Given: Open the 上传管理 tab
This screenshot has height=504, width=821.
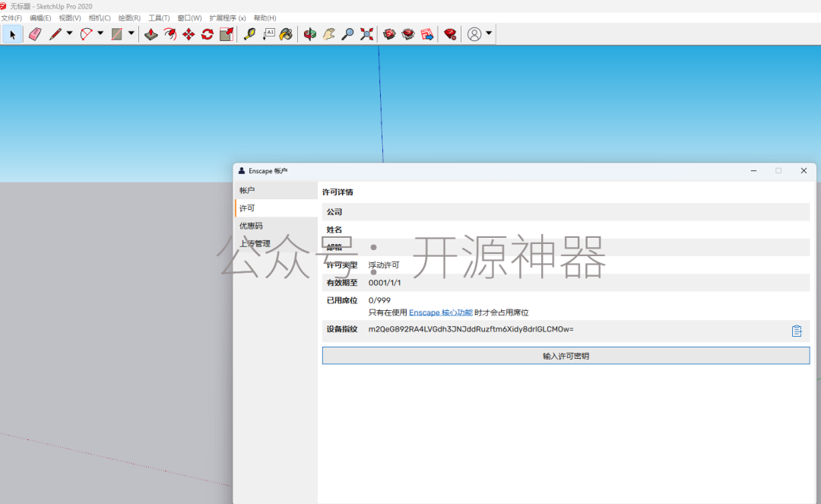Looking at the screenshot, I should coord(276,244).
